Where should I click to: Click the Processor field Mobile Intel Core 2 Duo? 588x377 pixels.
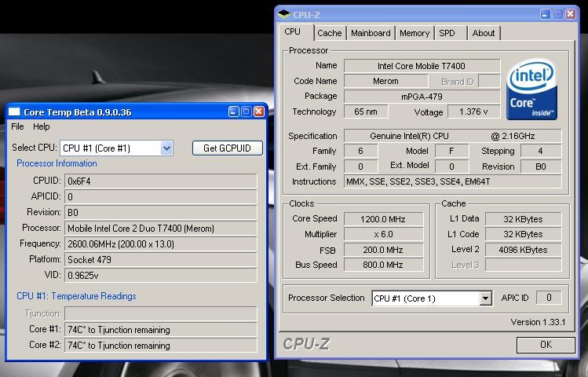click(160, 229)
